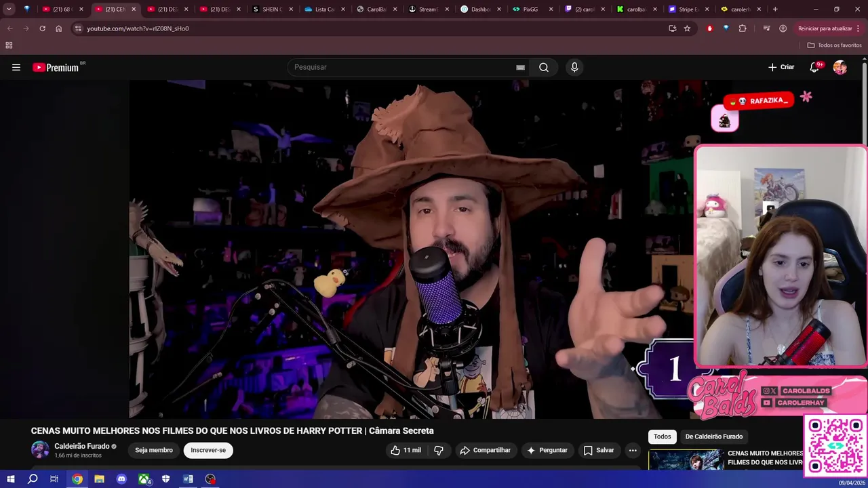The image size is (868, 488).
Task: Reload the page with refresh icon
Action: tap(42, 28)
